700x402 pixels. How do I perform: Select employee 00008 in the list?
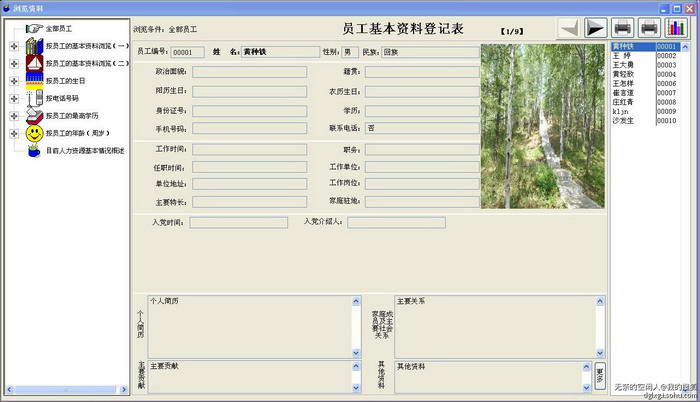pyautogui.click(x=645, y=102)
